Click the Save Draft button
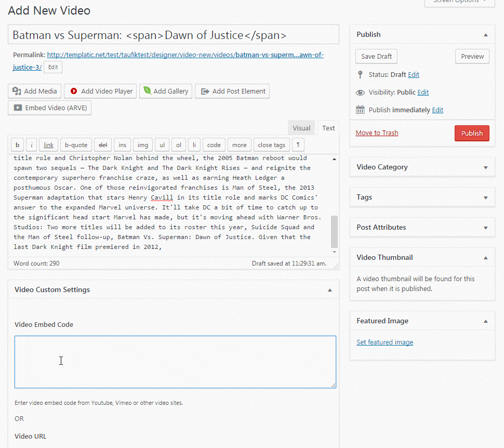This screenshot has width=504, height=448. pyautogui.click(x=376, y=56)
